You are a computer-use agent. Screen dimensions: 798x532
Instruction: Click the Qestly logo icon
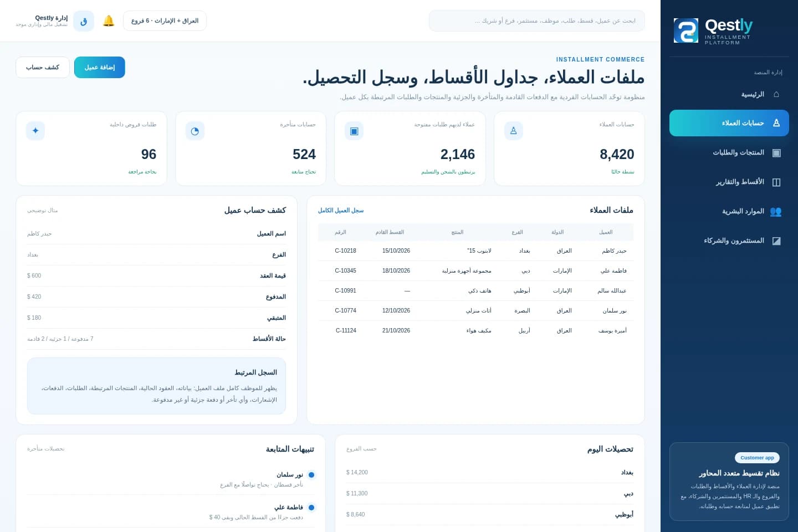pyautogui.click(x=686, y=30)
